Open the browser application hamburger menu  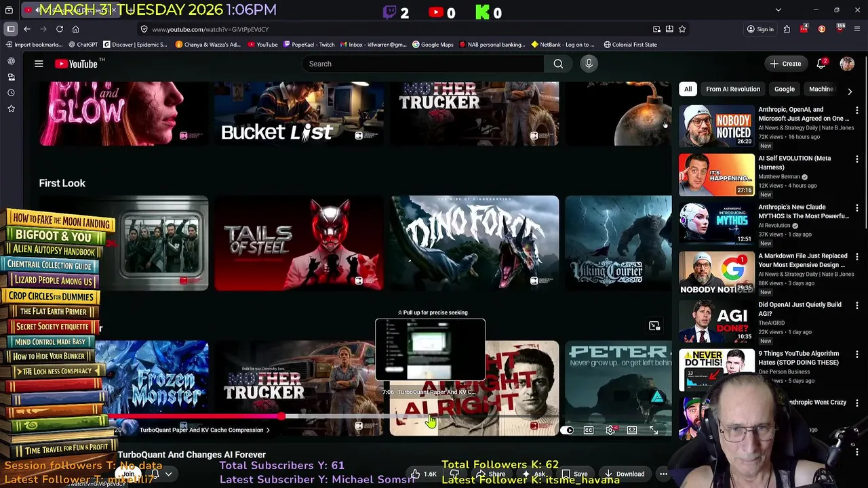(857, 29)
